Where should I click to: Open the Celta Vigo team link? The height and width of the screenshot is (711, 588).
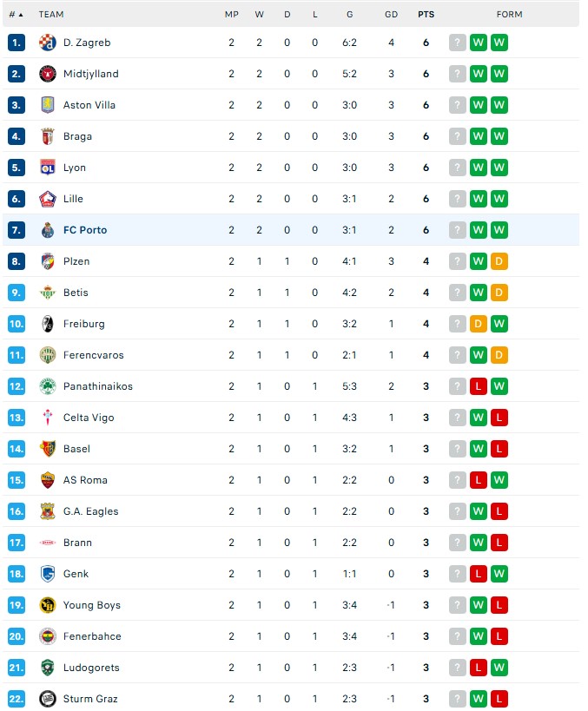tap(89, 418)
